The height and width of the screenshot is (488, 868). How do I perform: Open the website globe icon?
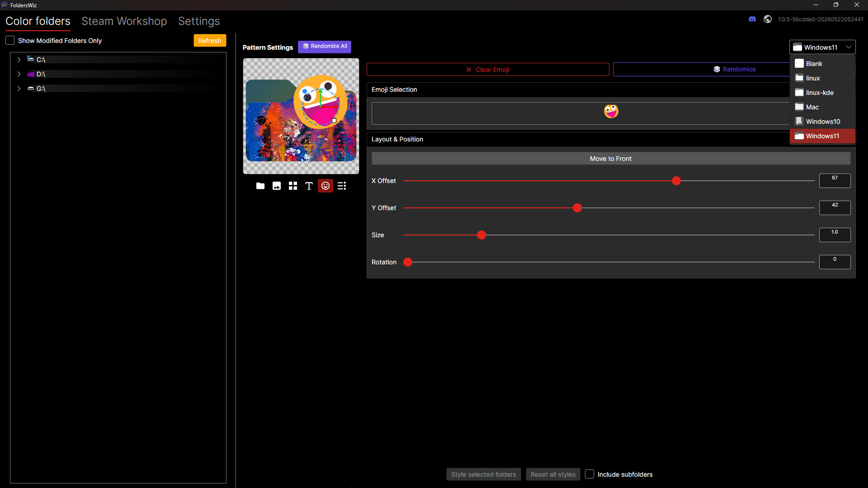[x=768, y=19]
